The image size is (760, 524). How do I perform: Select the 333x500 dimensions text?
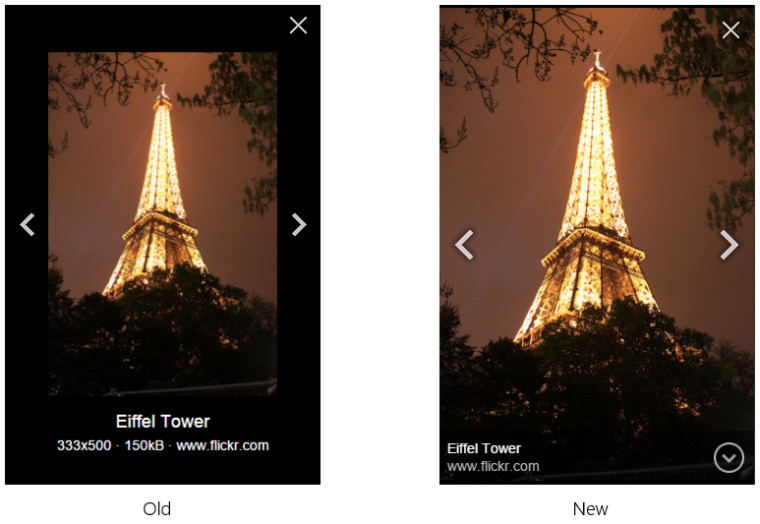84,445
